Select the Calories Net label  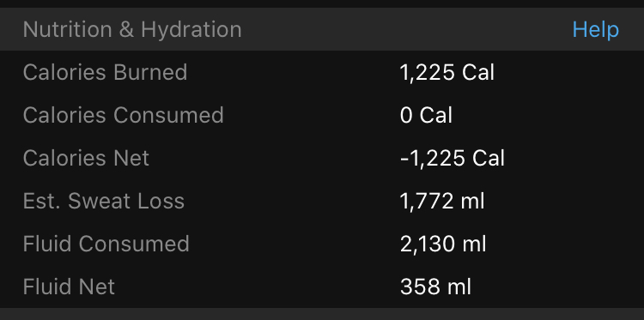click(x=86, y=158)
